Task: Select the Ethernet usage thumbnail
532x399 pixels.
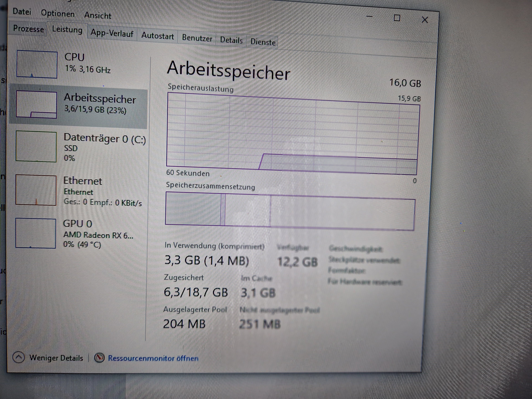Action: (x=36, y=190)
